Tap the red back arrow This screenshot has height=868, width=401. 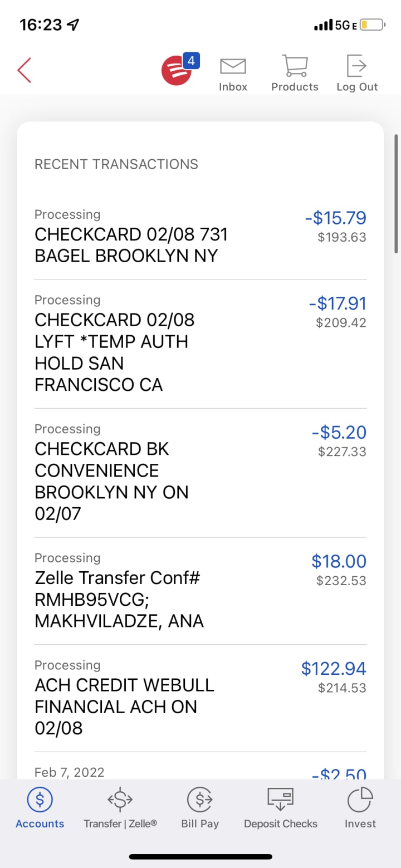(x=25, y=70)
